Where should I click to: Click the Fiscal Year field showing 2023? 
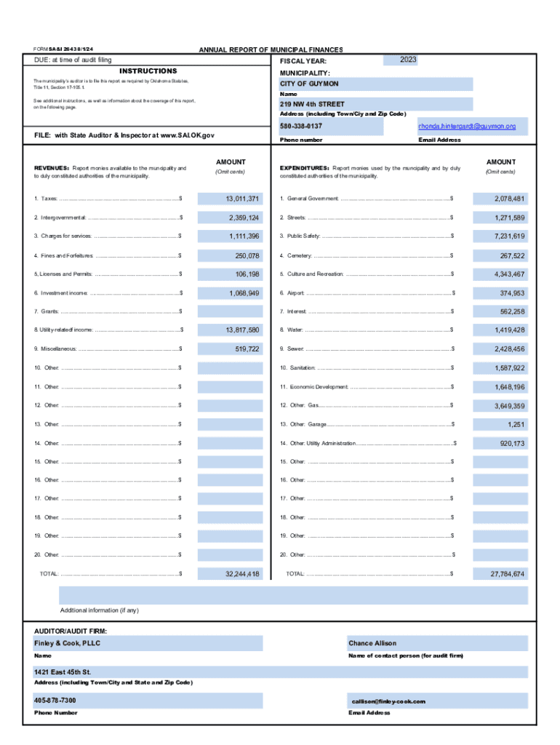[408, 60]
